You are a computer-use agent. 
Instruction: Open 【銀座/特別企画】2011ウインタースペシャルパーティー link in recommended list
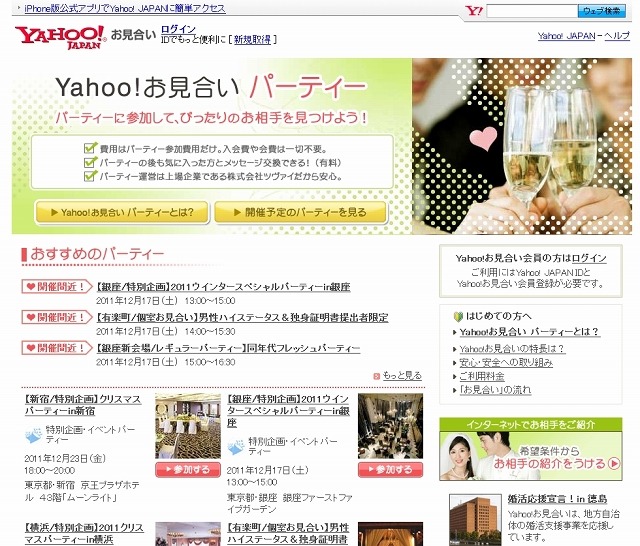click(x=223, y=287)
